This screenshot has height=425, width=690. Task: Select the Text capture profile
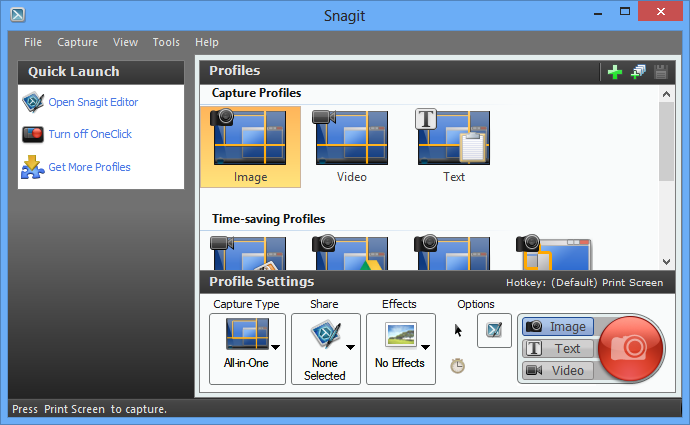454,147
